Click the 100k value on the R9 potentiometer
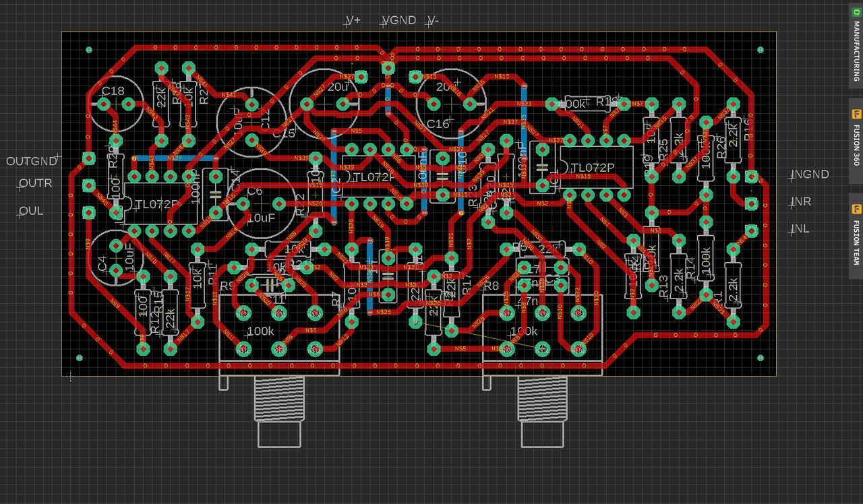 coord(261,332)
